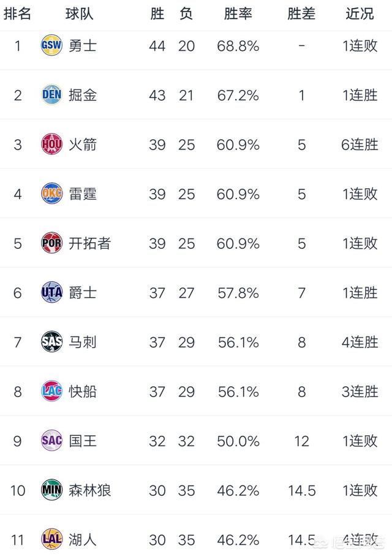Screen dimensions: 392x556
Task: Tap the LAC Clippers team logo
Action: tap(51, 391)
